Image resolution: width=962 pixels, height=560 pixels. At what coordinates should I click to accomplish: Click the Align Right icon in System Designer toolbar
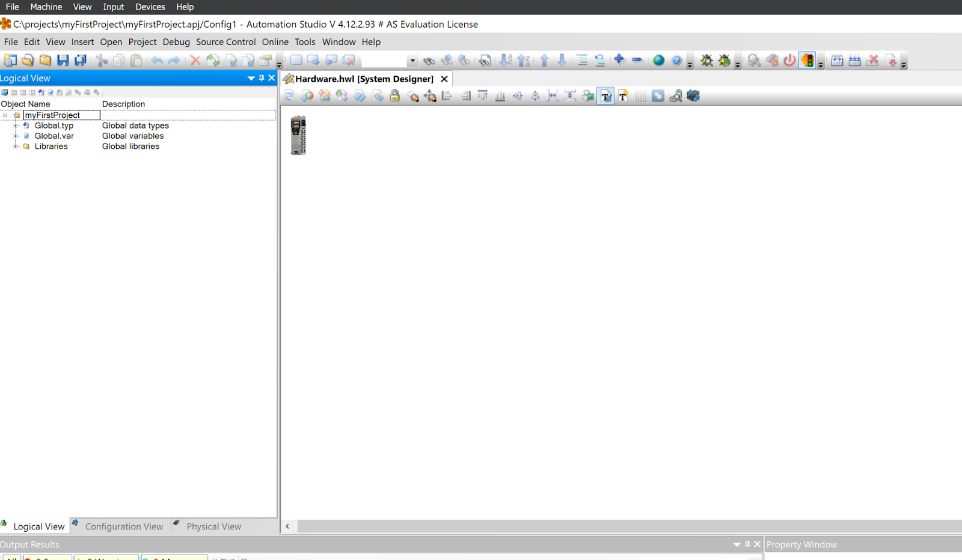(x=465, y=96)
